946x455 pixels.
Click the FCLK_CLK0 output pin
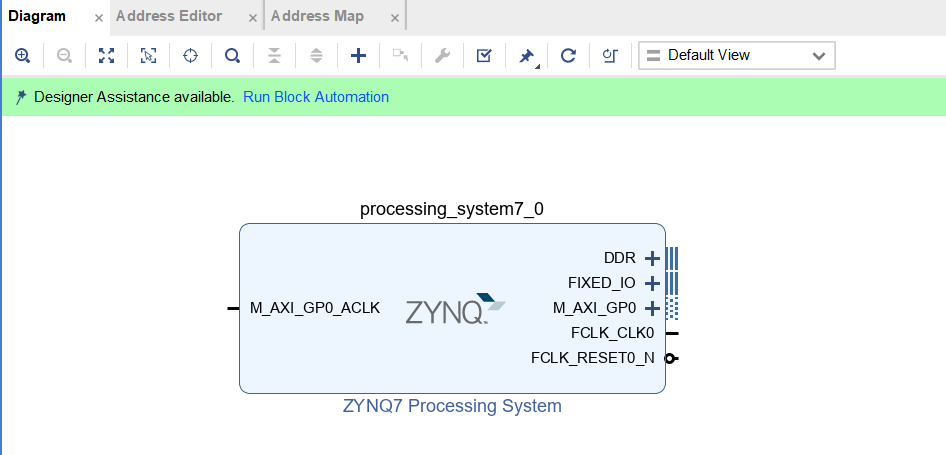672,333
